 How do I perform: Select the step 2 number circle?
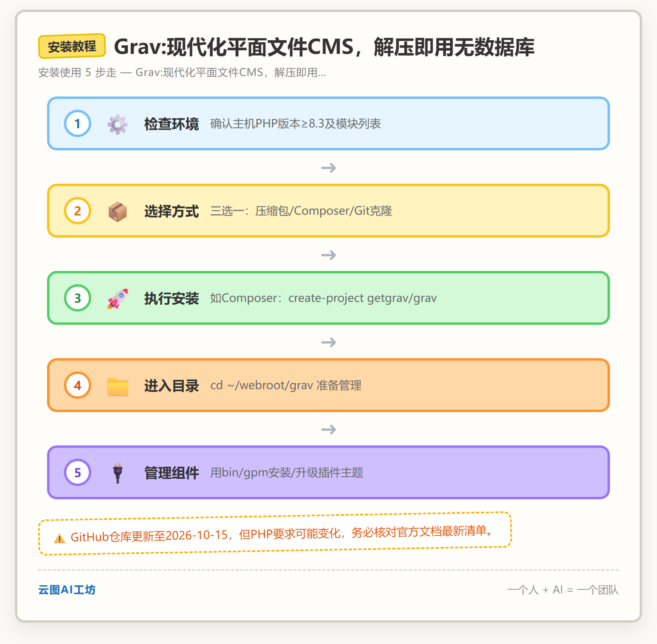pyautogui.click(x=78, y=211)
